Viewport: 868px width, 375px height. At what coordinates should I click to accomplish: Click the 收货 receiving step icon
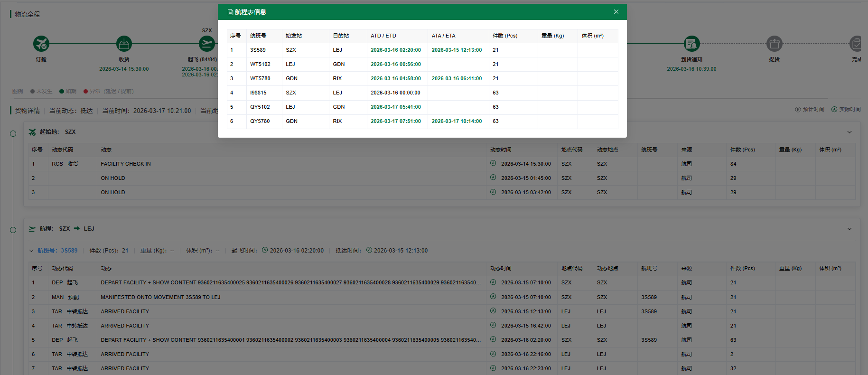click(124, 44)
